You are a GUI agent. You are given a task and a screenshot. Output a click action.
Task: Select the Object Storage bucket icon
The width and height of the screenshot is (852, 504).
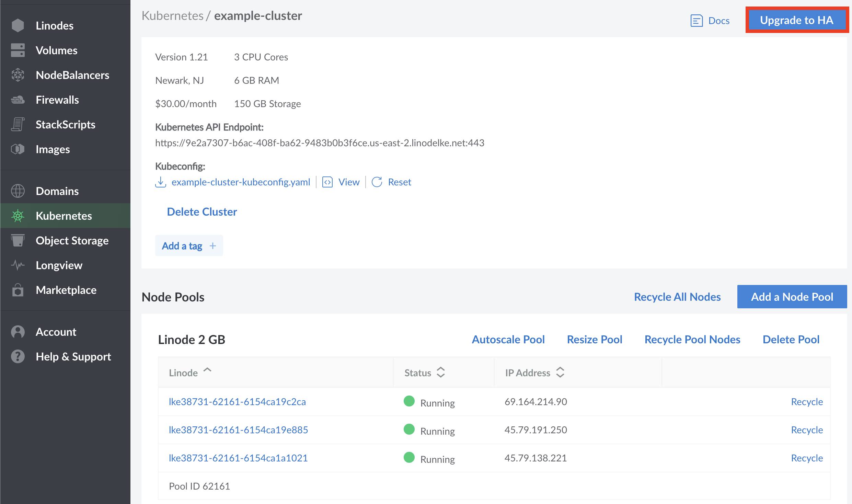tap(18, 240)
